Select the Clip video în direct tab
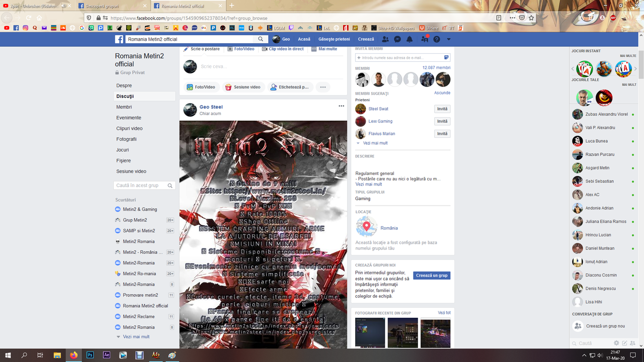This screenshot has width=644, height=362. [283, 49]
